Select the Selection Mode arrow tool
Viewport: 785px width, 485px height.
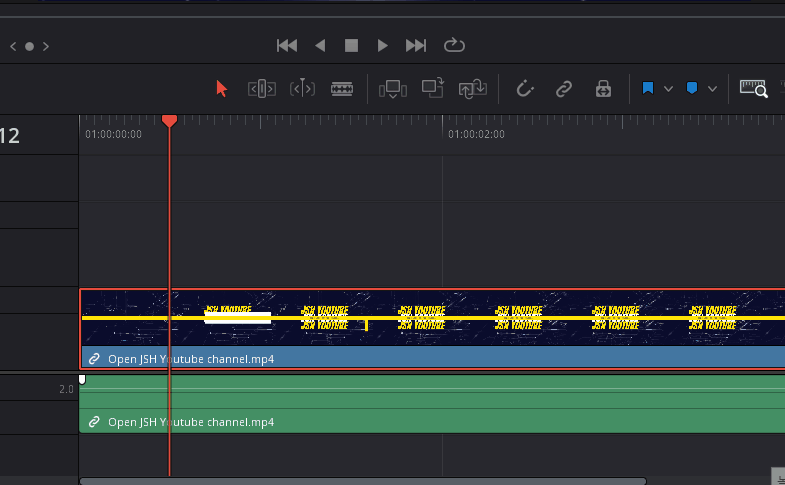click(x=221, y=89)
